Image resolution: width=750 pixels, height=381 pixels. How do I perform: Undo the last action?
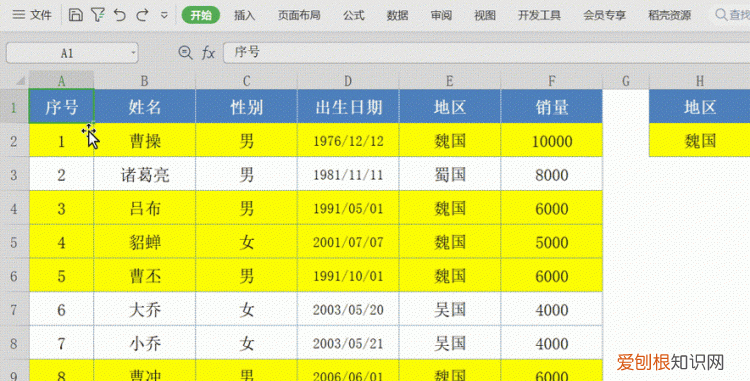coord(120,15)
